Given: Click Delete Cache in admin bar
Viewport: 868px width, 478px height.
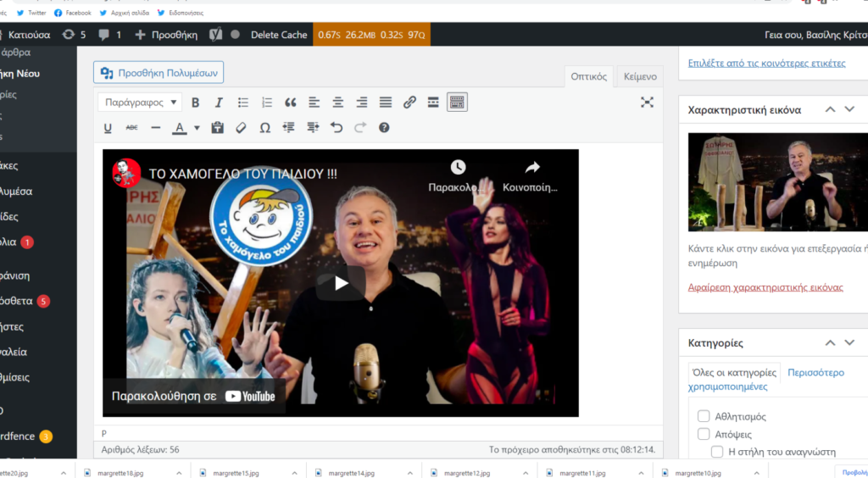Looking at the screenshot, I should [x=279, y=34].
